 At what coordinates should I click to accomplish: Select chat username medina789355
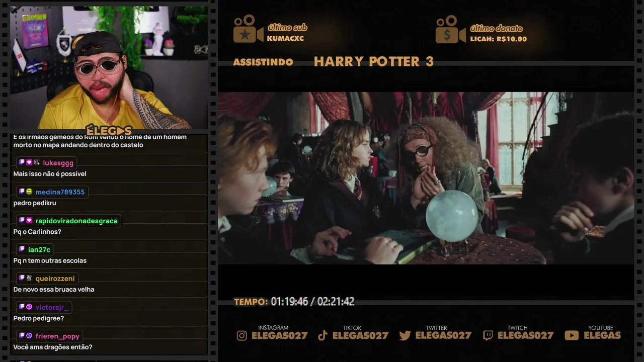coord(60,192)
